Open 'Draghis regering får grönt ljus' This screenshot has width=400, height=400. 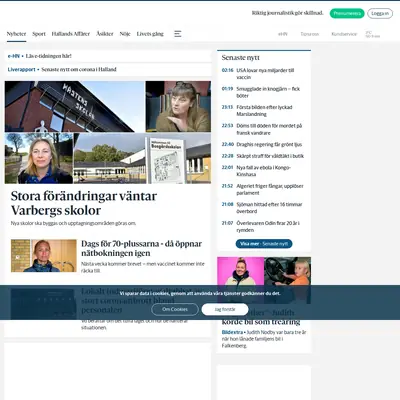(x=269, y=144)
